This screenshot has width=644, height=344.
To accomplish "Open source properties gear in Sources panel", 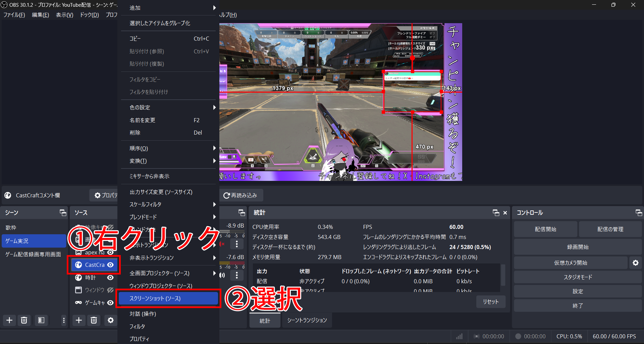I will point(110,320).
